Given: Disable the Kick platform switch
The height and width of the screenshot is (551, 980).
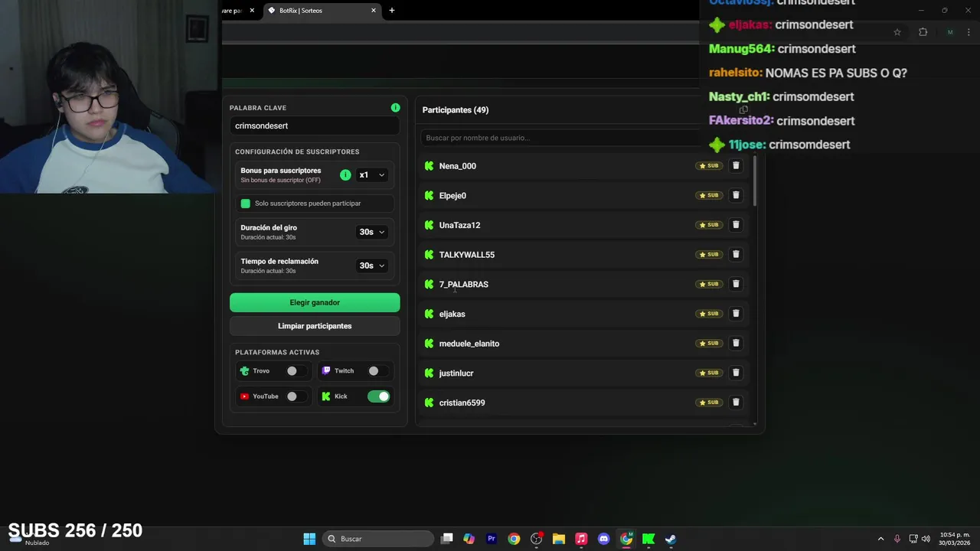Looking at the screenshot, I should point(378,396).
